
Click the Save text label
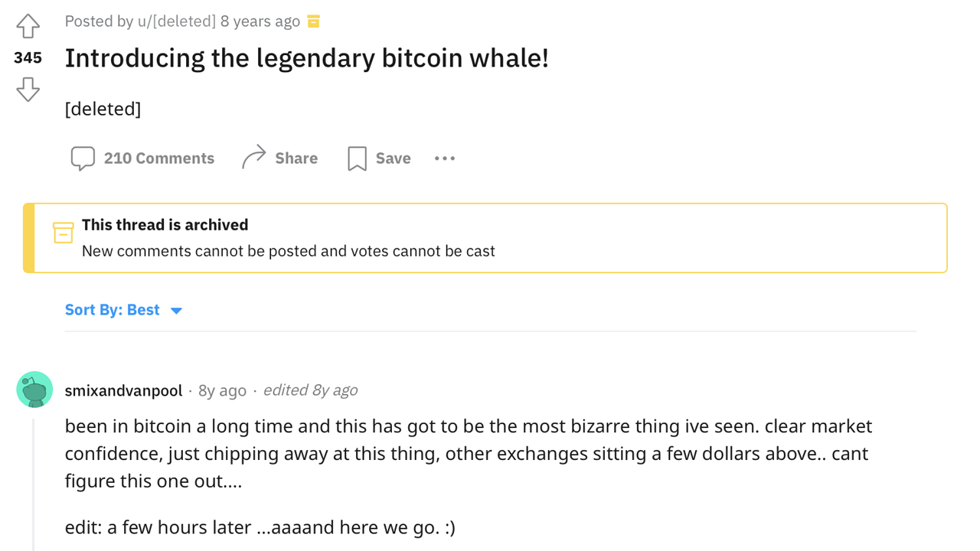tap(393, 158)
